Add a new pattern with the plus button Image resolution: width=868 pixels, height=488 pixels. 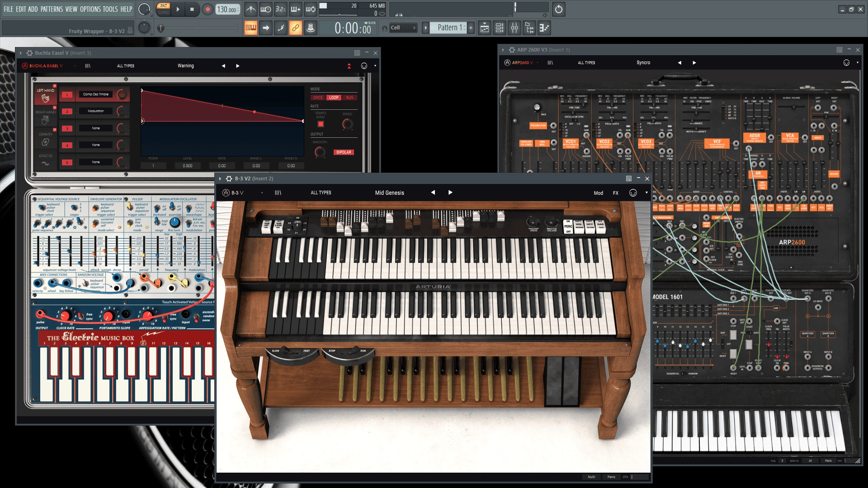point(471,28)
